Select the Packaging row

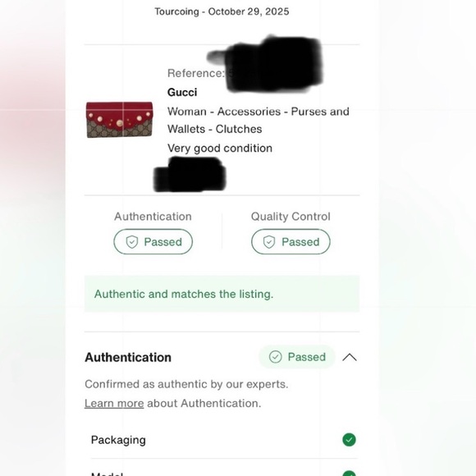[224, 440]
